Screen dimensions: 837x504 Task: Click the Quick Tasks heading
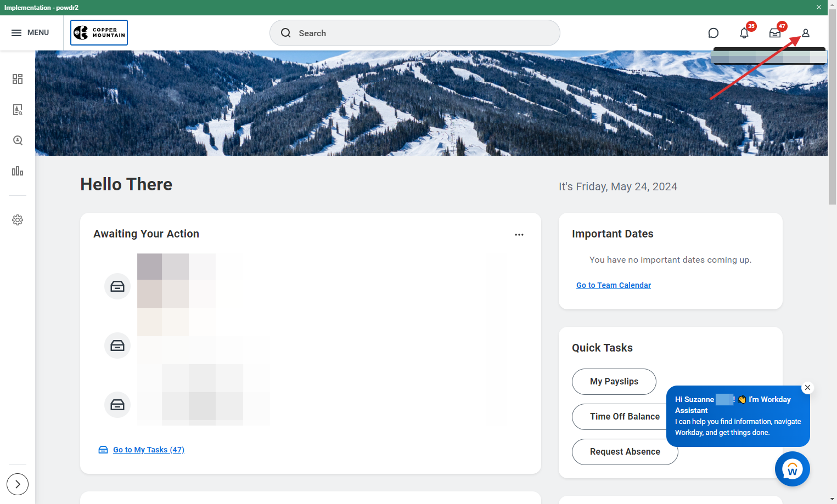(602, 348)
